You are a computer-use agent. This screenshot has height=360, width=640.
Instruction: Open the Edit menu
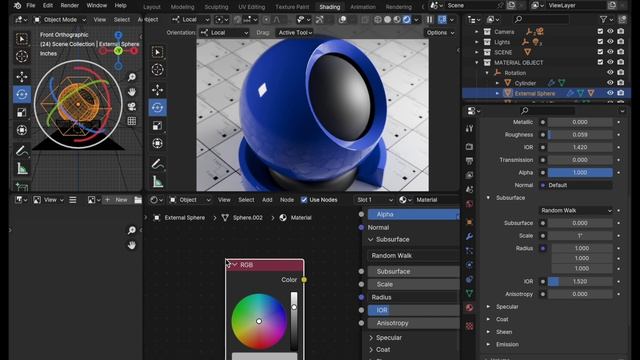(48, 6)
